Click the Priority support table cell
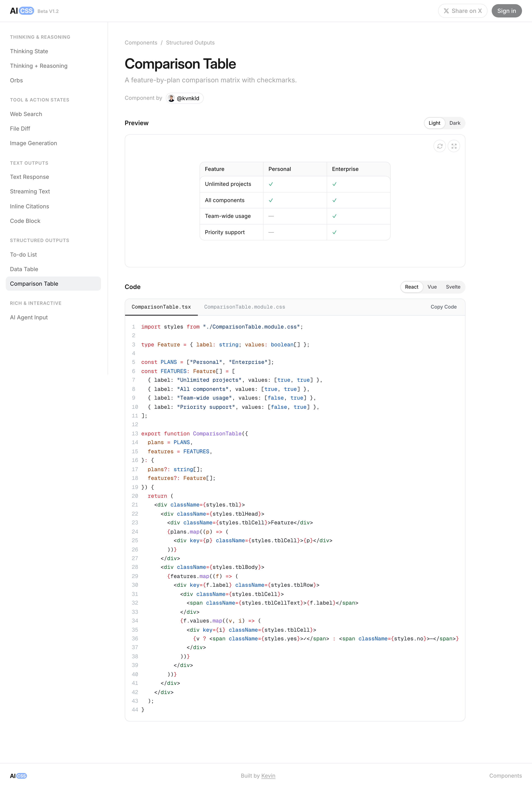 (x=232, y=232)
